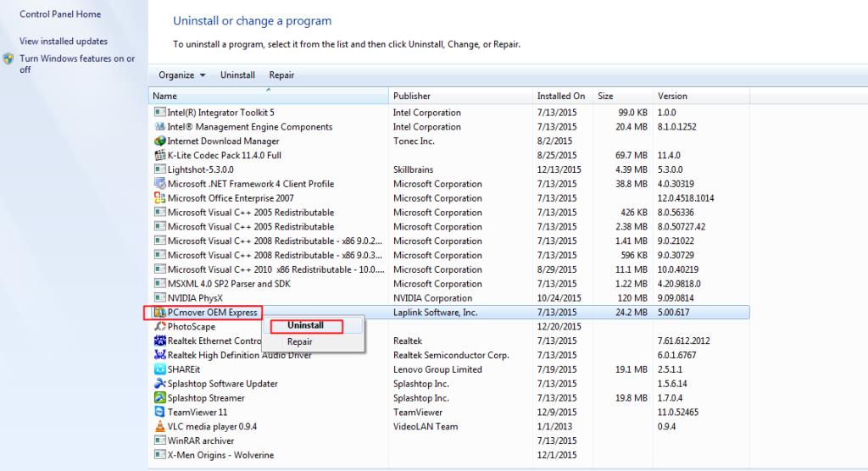
Task: Open Control Panel Home link
Action: coord(60,14)
